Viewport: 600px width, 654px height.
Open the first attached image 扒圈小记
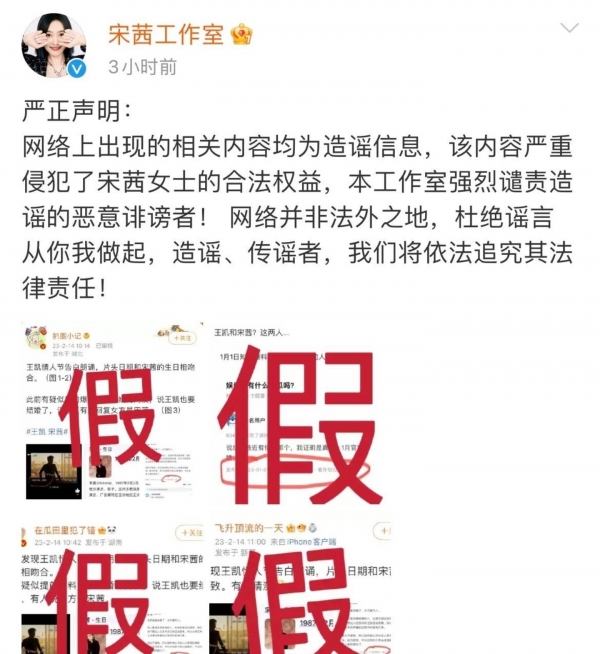[112, 413]
